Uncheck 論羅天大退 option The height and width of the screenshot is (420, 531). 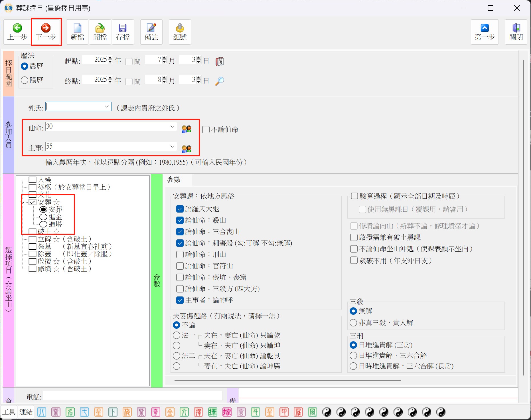click(x=180, y=209)
